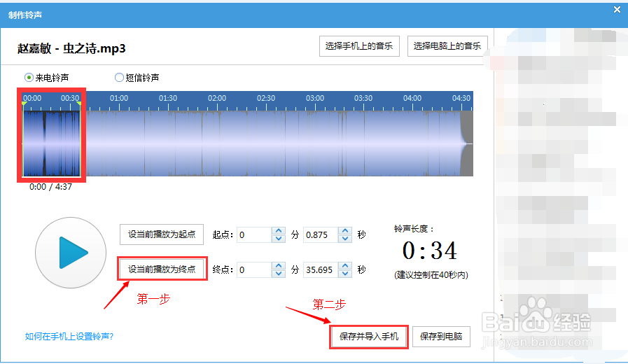Click 选择电脑上的音乐 button
Image resolution: width=628 pixels, height=364 pixels.
pos(447,46)
